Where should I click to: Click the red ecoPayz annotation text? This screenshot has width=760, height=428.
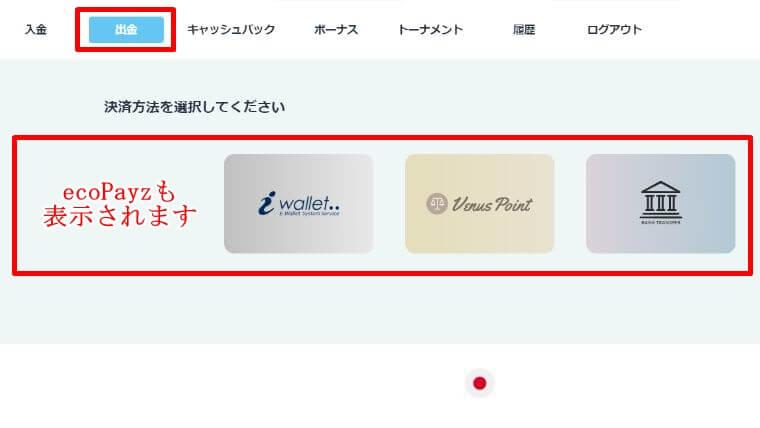tap(120, 205)
